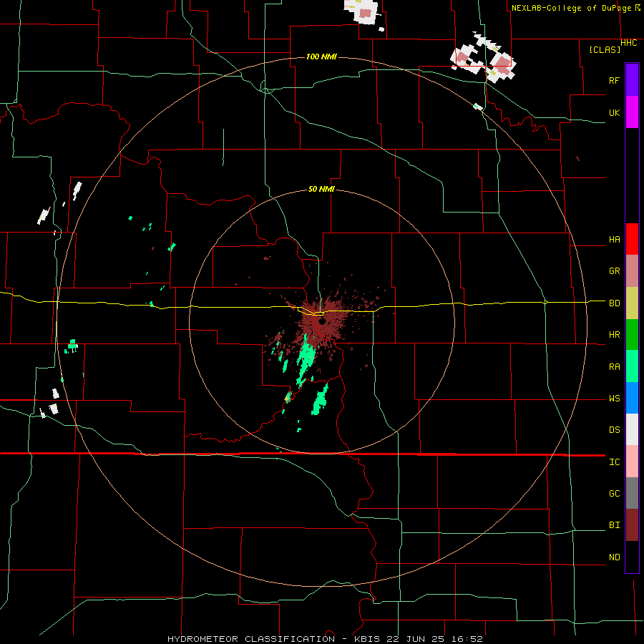Click the GR legend label
Viewport: 644px width, 644px height.
coord(614,271)
